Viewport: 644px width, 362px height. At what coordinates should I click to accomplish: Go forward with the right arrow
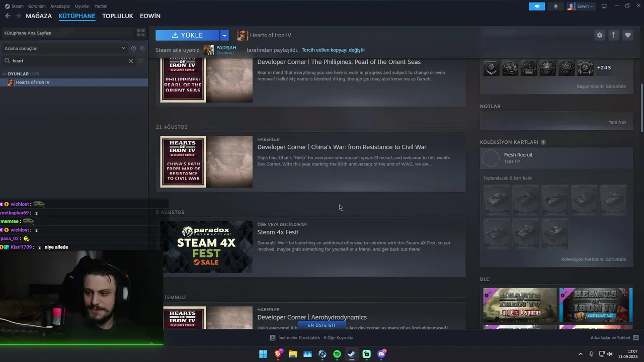(x=18, y=16)
